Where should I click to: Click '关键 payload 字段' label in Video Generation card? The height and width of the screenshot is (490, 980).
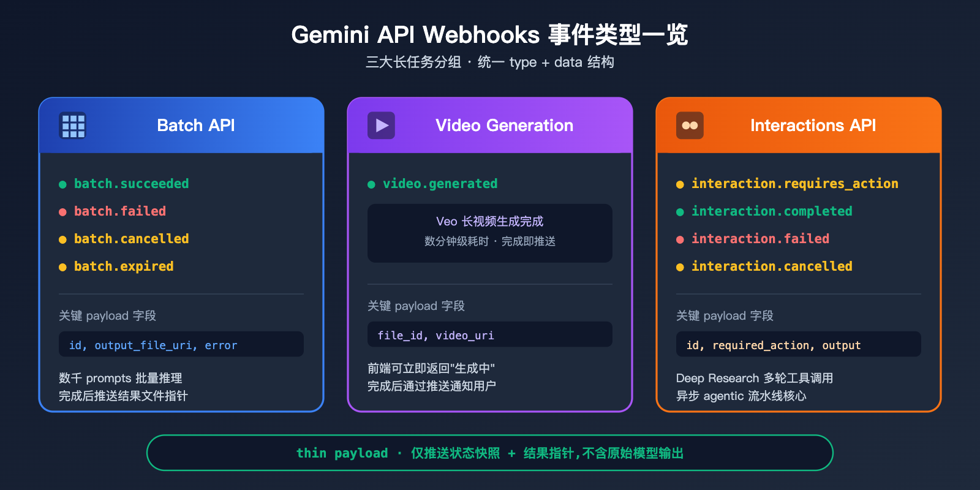[x=416, y=306]
